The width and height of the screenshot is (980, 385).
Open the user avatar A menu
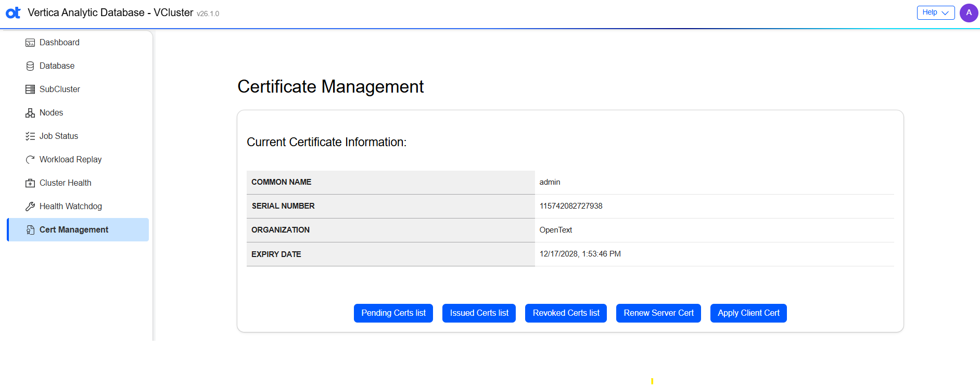click(x=969, y=12)
